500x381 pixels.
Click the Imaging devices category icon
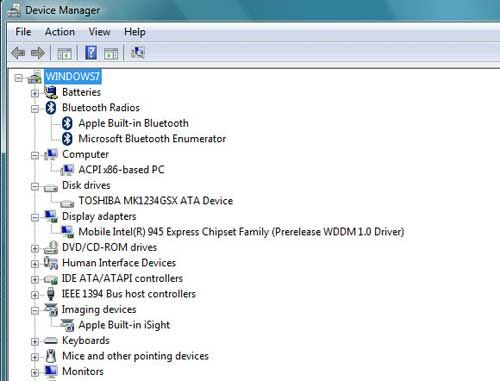(51, 309)
